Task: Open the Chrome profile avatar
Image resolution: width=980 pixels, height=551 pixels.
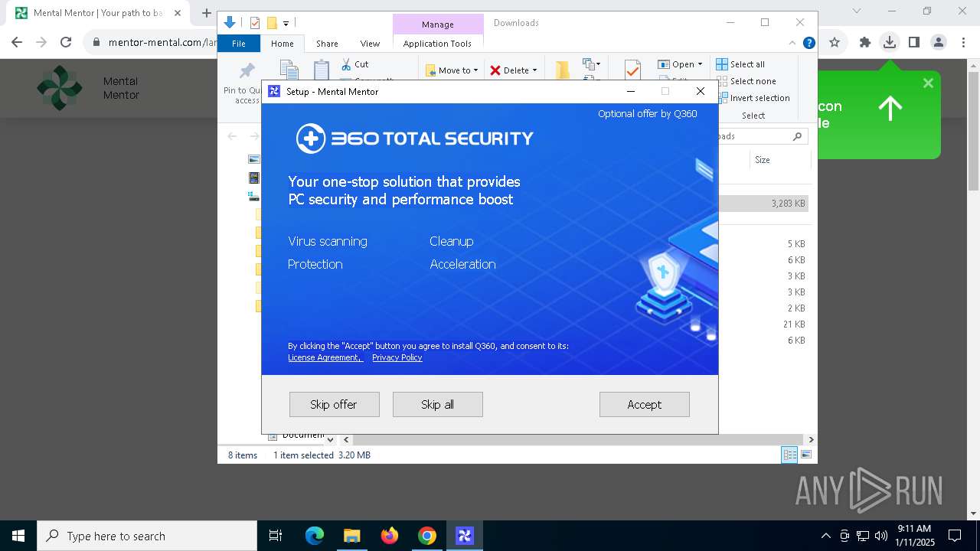Action: (x=939, y=42)
